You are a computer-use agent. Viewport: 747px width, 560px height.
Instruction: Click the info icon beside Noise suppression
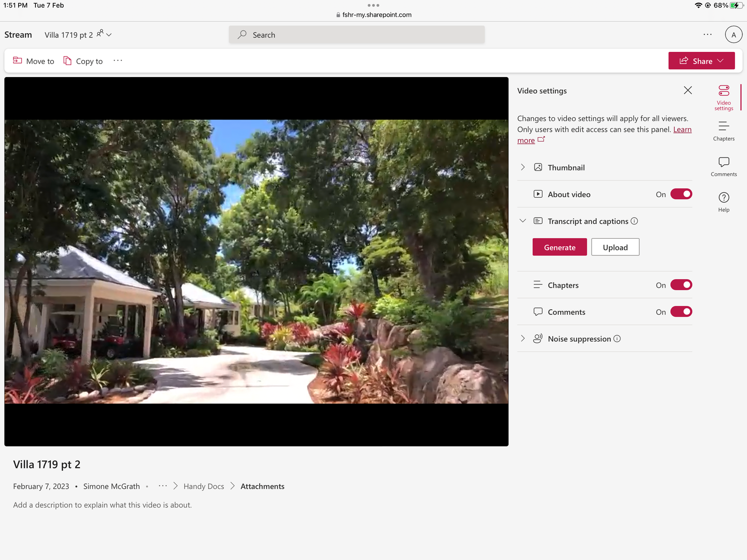coord(617,339)
